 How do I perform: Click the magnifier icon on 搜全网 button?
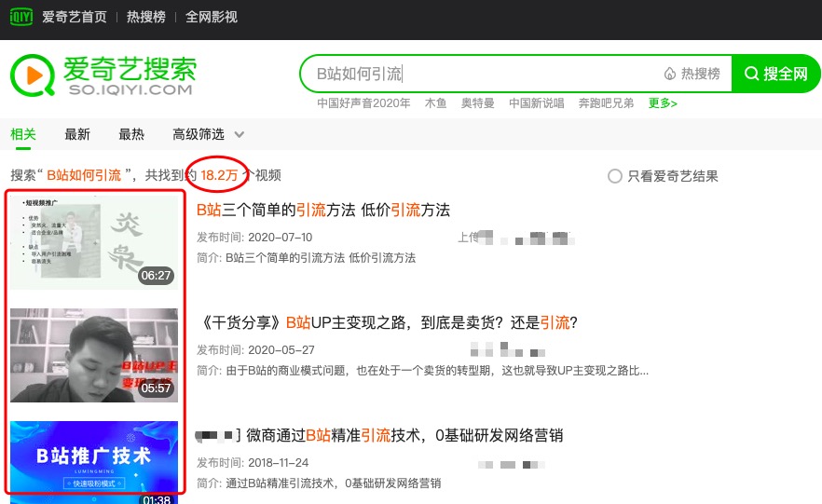click(751, 74)
